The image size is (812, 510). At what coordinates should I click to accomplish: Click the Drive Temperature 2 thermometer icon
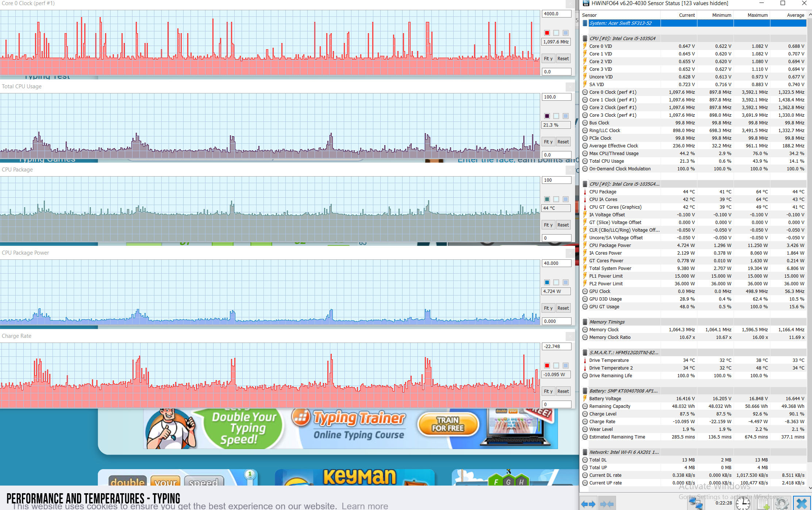click(585, 368)
